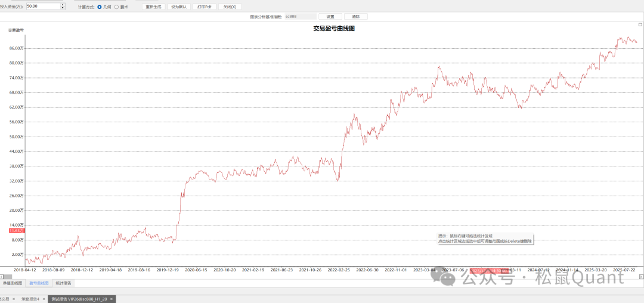
Task: Click the 清除 benchmark index button
Action: [356, 17]
